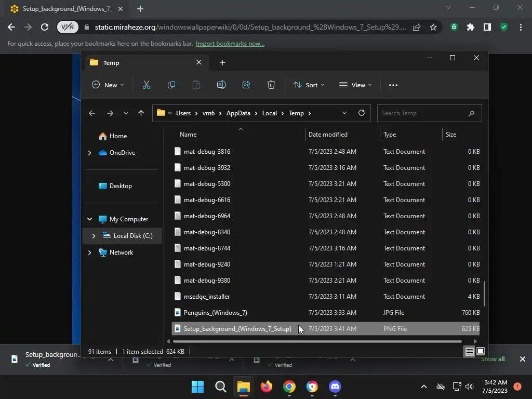Viewport: 532px width, 399px height.
Task: Open taskbar Search
Action: tap(220, 387)
